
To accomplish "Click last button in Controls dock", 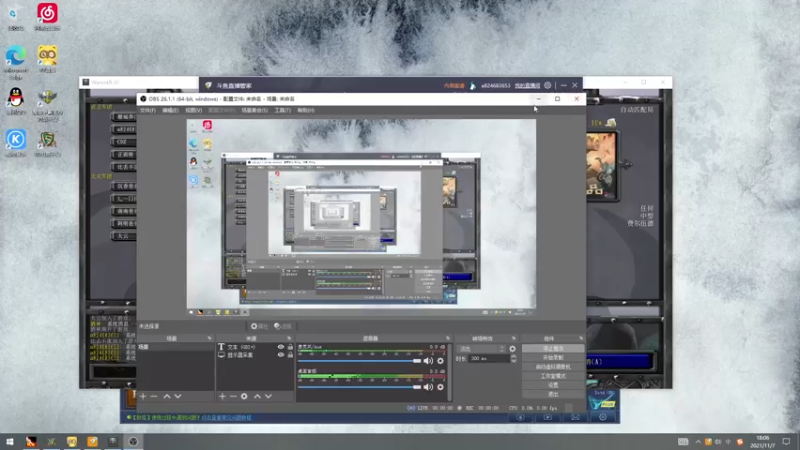I will pyautogui.click(x=553, y=394).
